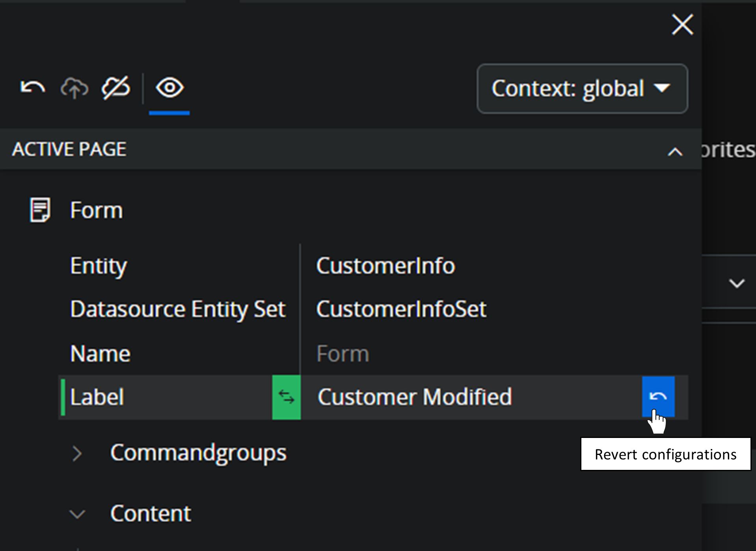Open the Context: global dropdown
This screenshot has width=756, height=551.
(582, 89)
